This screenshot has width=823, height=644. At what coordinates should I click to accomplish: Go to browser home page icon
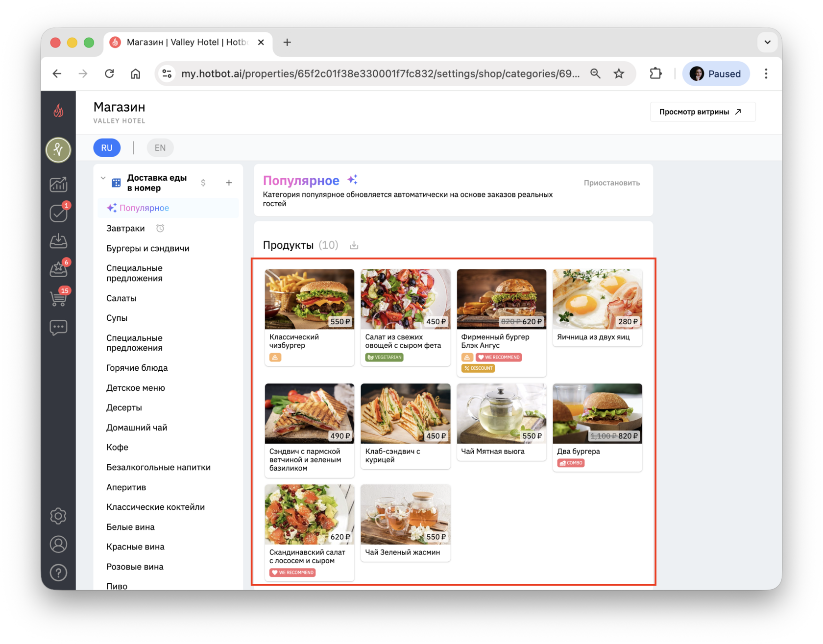[x=136, y=73]
